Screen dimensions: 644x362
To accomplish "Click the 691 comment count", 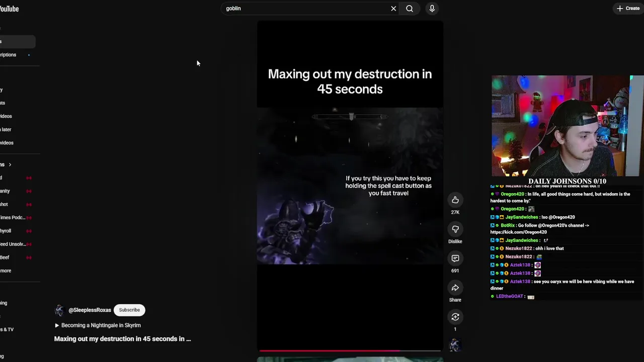I will (455, 270).
